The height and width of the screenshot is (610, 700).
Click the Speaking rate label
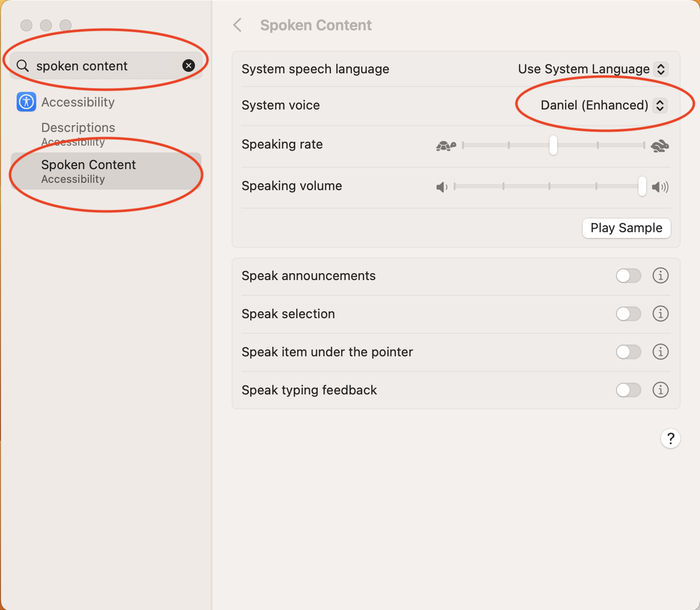click(282, 145)
